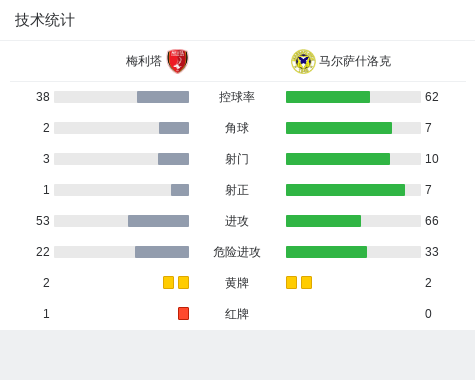Image resolution: width=475 pixels, height=380 pixels.
Task: Click 梅利塔's first yellow card icon
Action: coord(168,282)
